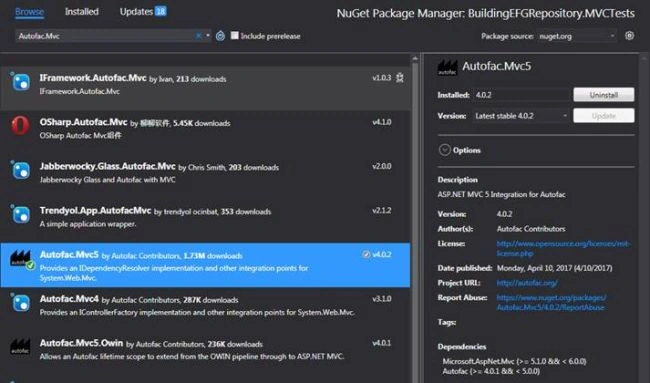
Task: Click v2.1.2 version of Trendyol package
Action: point(381,210)
